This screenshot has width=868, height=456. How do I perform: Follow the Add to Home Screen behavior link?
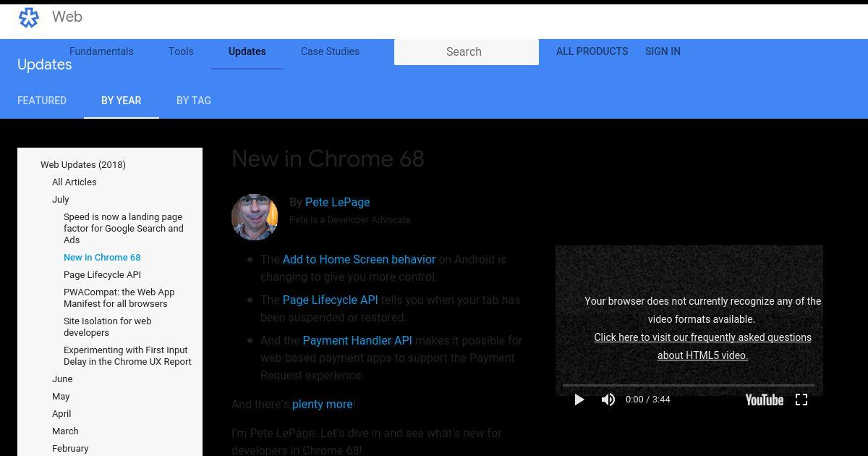pos(359,259)
